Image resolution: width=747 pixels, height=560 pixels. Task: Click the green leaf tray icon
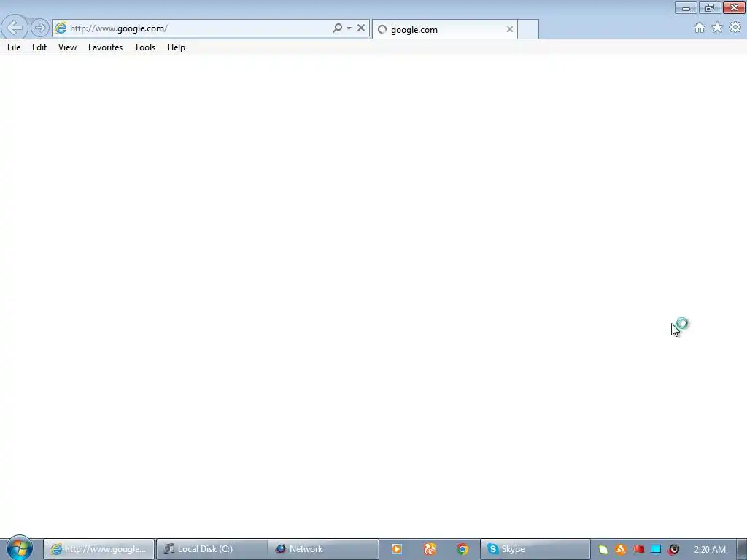click(603, 550)
